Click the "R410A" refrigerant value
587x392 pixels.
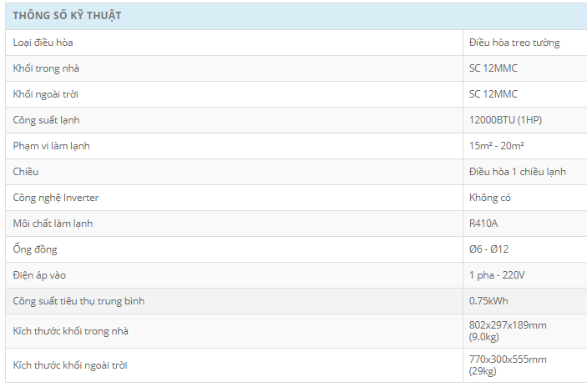point(484,224)
